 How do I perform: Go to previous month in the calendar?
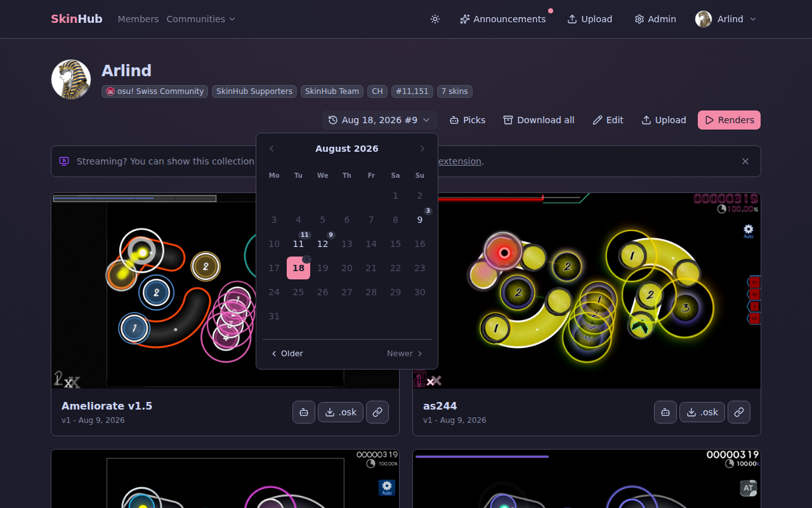pyautogui.click(x=272, y=149)
